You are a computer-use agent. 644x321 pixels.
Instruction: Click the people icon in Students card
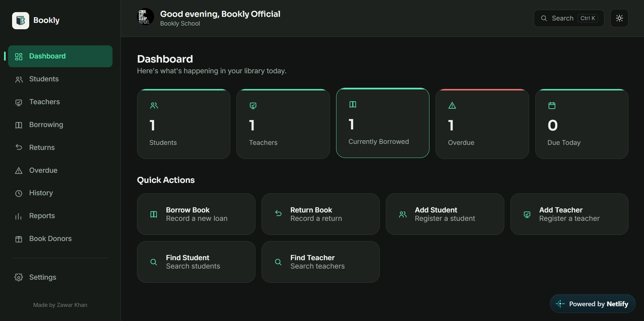154,106
